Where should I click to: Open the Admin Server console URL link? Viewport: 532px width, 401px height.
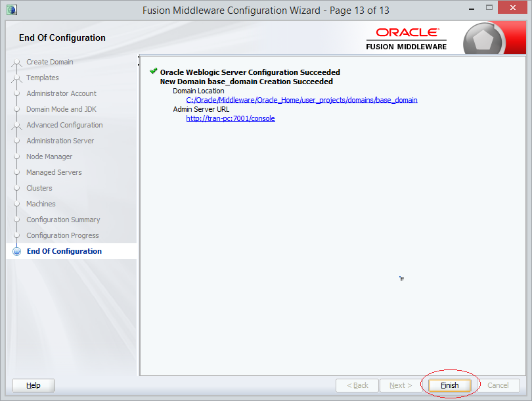click(x=231, y=118)
